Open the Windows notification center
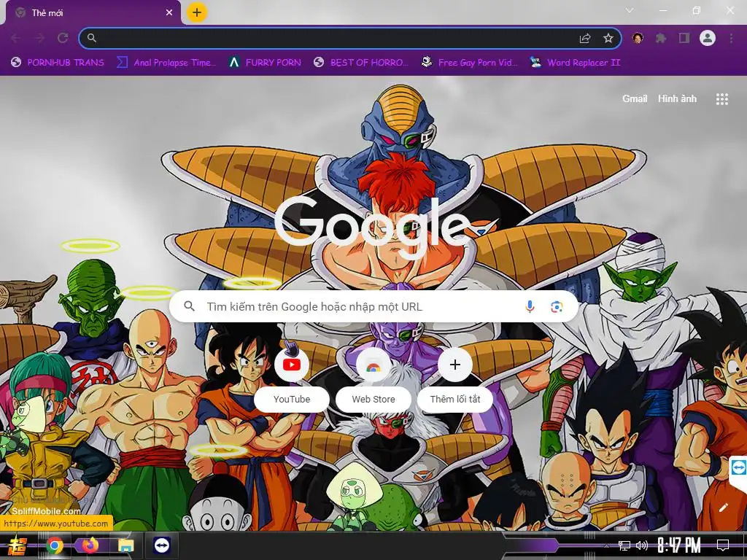Viewport: 747px width, 560px height. click(723, 545)
